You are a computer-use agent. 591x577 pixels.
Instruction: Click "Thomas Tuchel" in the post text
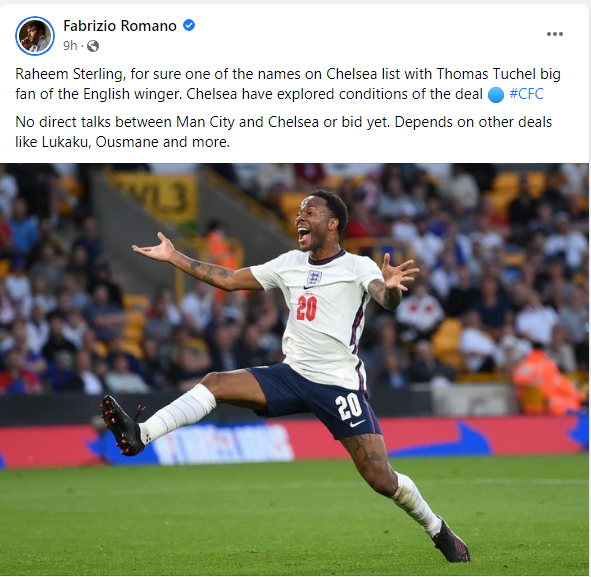pos(486,74)
